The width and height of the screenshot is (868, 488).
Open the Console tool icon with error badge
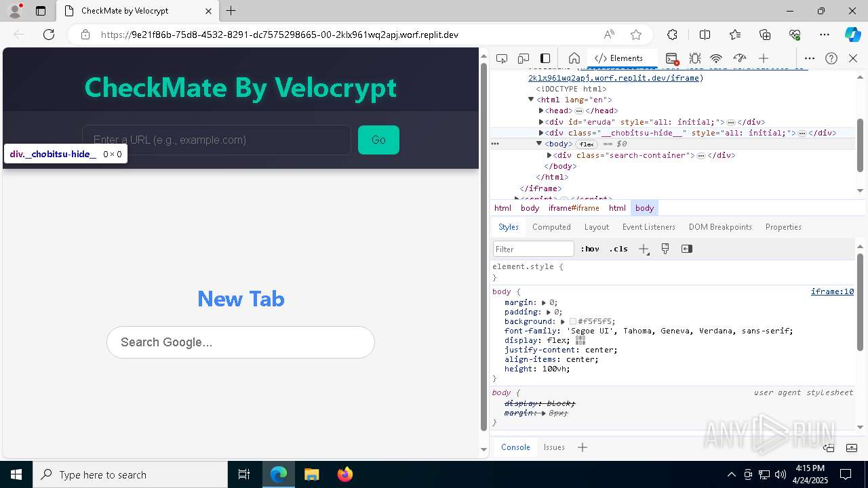(672, 58)
